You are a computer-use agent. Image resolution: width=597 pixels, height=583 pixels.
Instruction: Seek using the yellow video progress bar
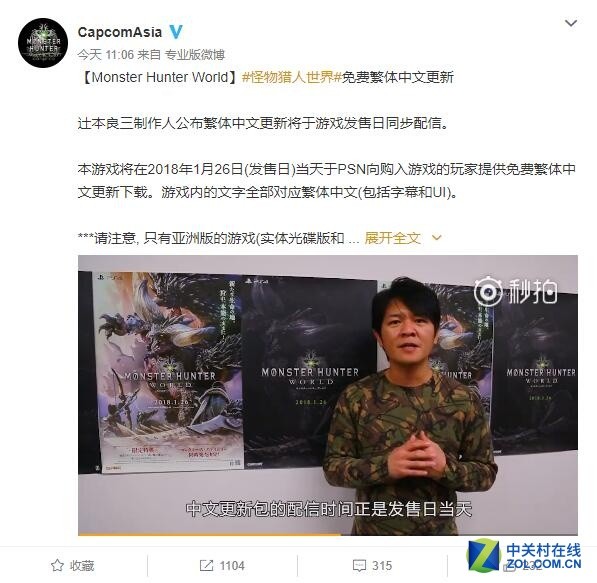[328, 535]
